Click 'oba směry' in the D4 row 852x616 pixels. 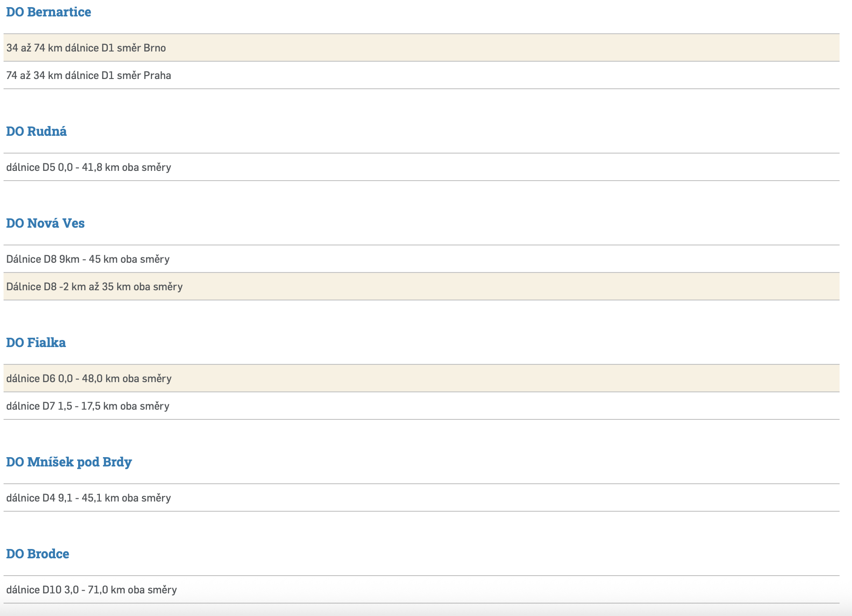coord(146,498)
